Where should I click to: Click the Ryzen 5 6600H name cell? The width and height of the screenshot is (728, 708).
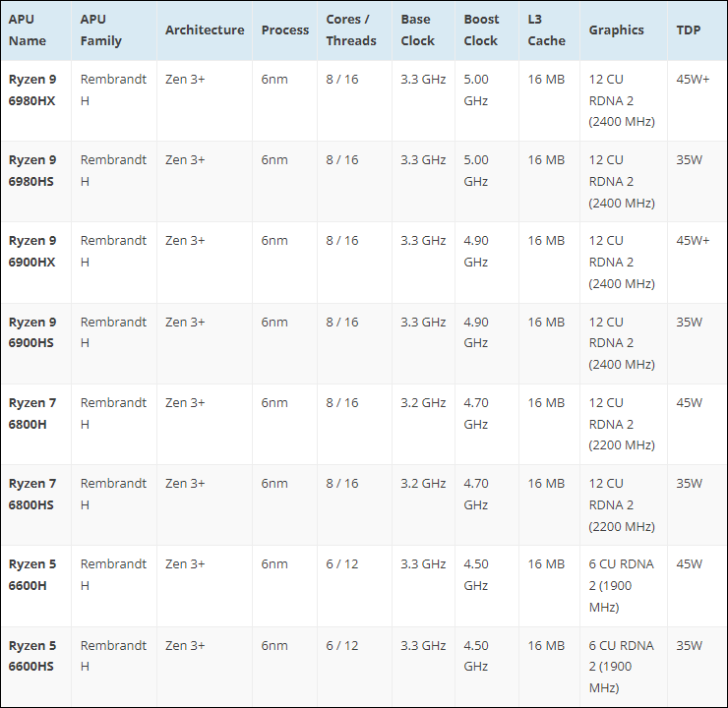point(33,574)
